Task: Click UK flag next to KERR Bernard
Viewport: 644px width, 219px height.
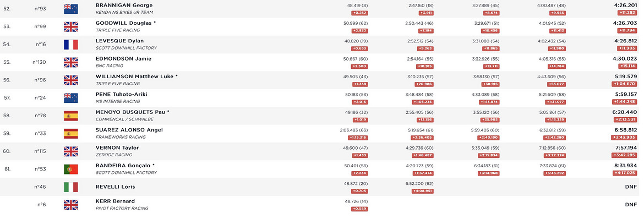Action: tap(70, 205)
